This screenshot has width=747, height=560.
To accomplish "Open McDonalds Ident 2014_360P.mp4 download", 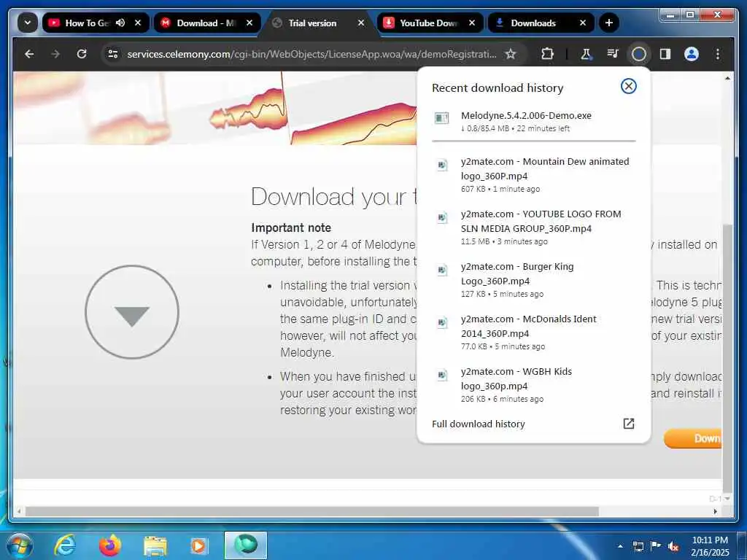I will (x=533, y=332).
